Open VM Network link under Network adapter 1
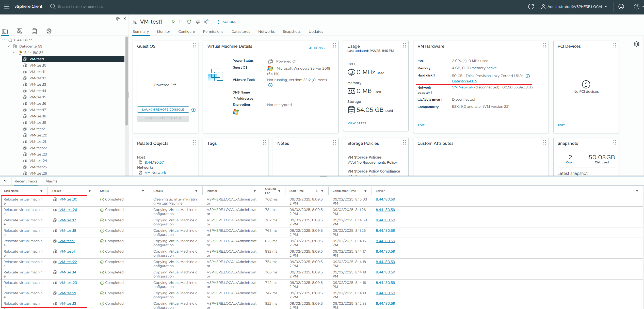 (463, 87)
